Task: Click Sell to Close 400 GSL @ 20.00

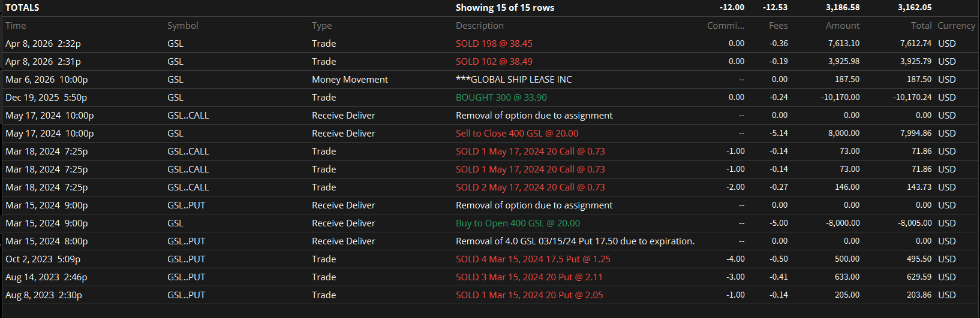Action: (517, 134)
